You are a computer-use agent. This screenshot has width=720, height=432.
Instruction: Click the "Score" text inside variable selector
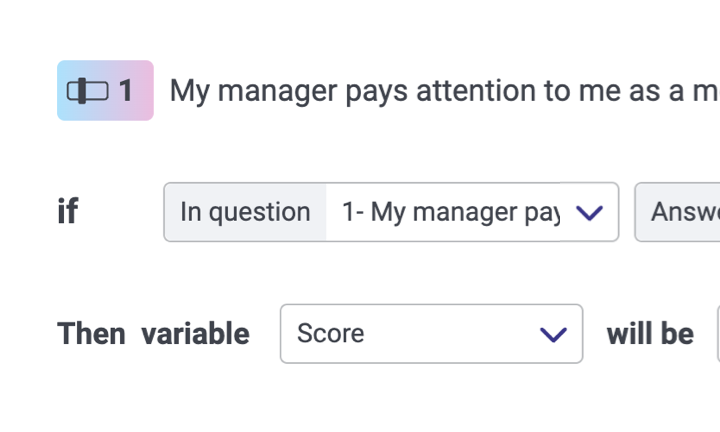pyautogui.click(x=331, y=334)
